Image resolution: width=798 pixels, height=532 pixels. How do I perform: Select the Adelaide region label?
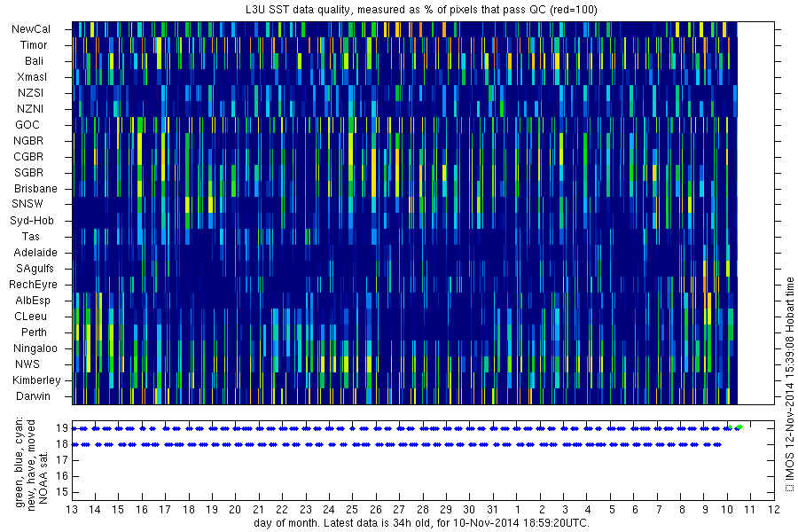(35, 253)
